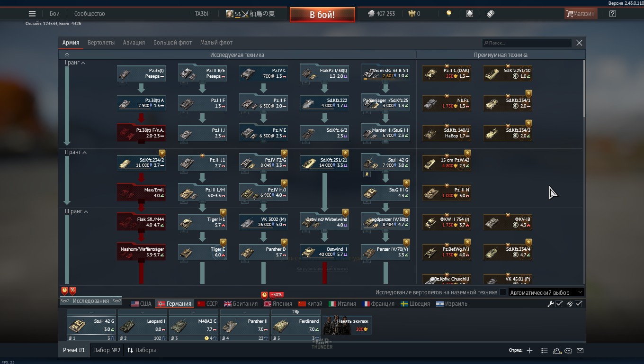Click the percent booster icon above Исследования
The image size is (644, 364).
72,291
